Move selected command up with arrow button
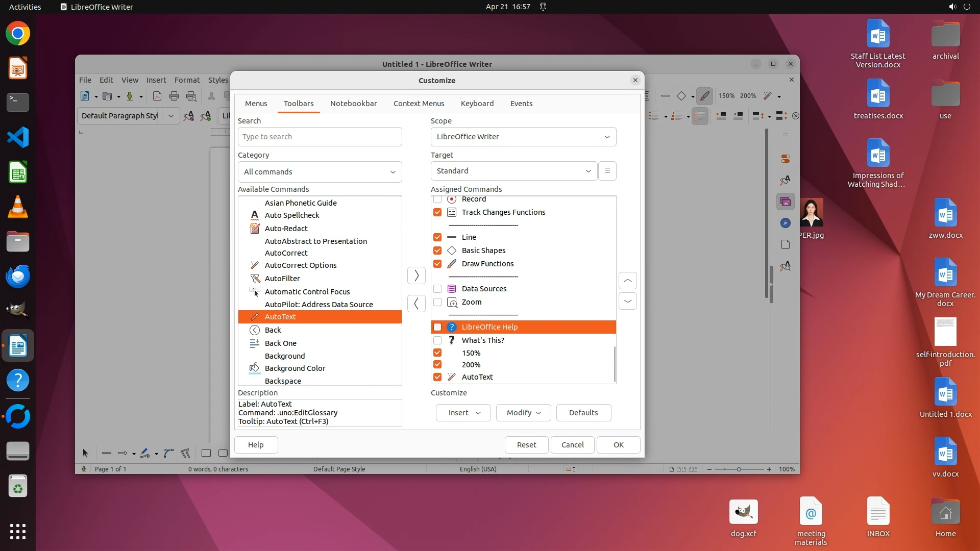Image resolution: width=980 pixels, height=551 pixels. click(627, 281)
